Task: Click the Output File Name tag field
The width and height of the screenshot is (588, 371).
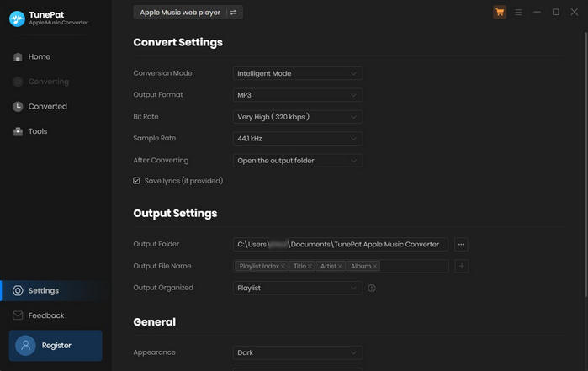Action: coord(341,267)
